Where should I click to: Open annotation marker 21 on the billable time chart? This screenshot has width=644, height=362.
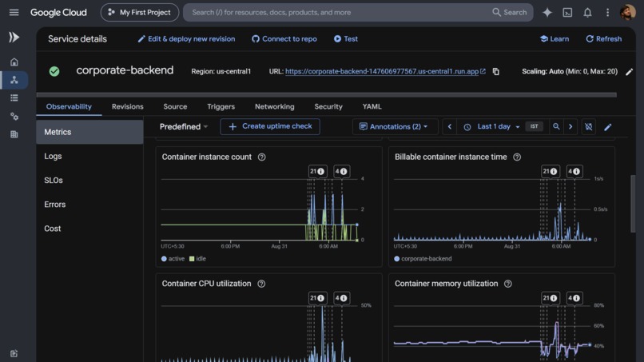pyautogui.click(x=551, y=171)
